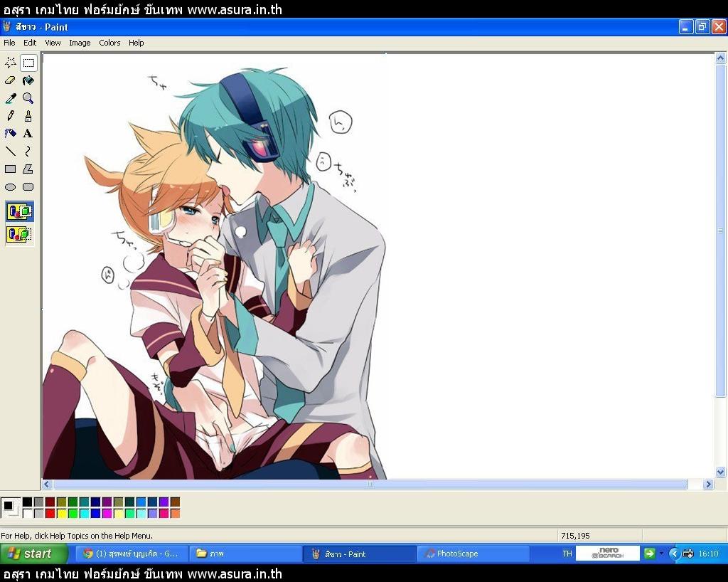Select the Magnifier tool
The width and height of the screenshot is (728, 582).
click(x=28, y=98)
